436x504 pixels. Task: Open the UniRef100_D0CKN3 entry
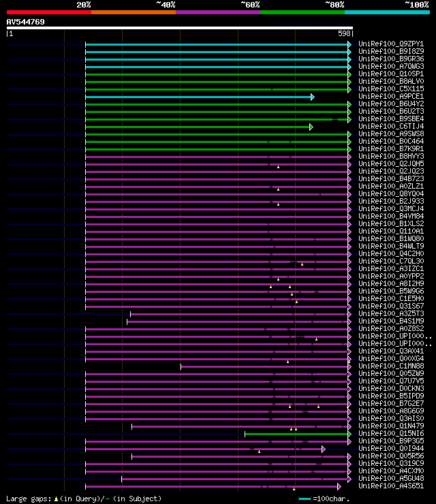tap(391, 389)
